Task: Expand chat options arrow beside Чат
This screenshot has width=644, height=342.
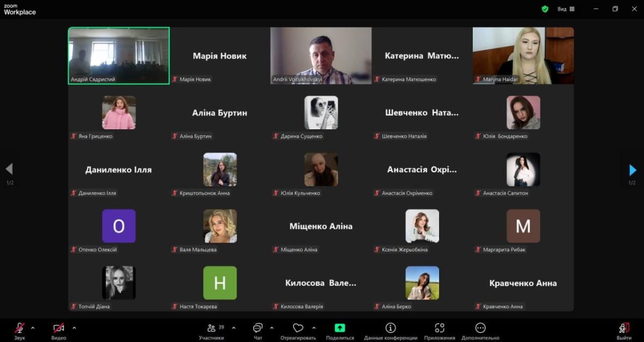Action: point(272,328)
